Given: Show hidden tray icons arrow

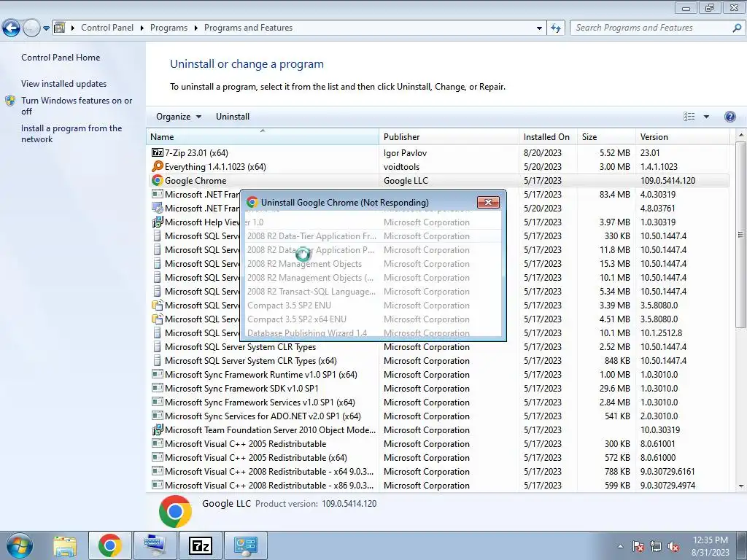Looking at the screenshot, I should [x=620, y=546].
